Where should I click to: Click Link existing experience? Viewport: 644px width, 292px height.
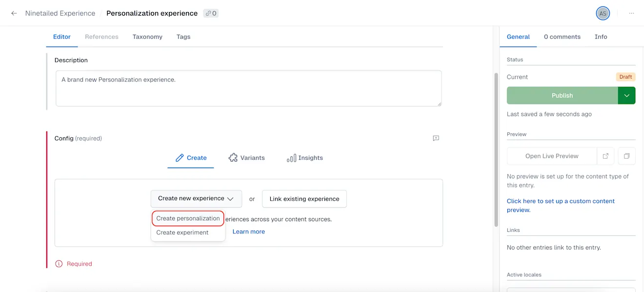(x=304, y=199)
